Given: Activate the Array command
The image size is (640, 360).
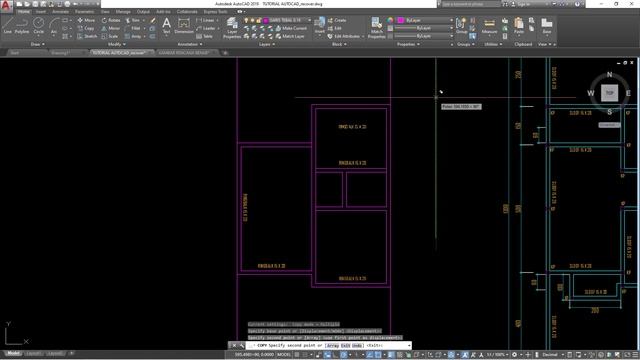Looking at the screenshot, I should coord(133,36).
